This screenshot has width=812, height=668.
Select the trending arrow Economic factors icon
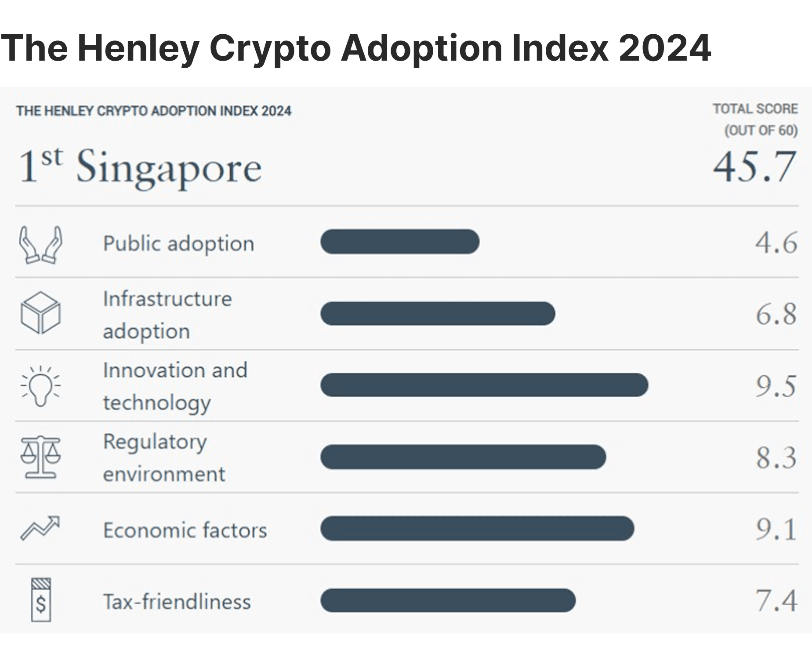(40, 528)
